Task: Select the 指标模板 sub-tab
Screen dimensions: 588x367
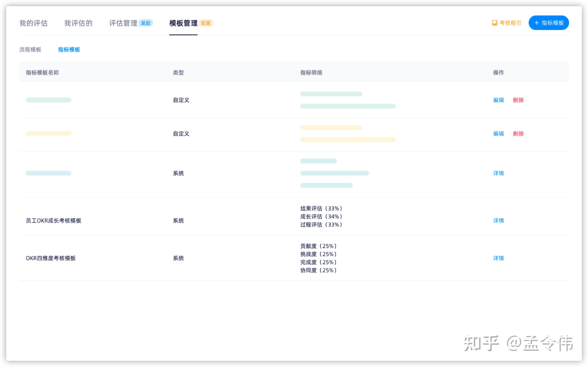Action: [69, 49]
